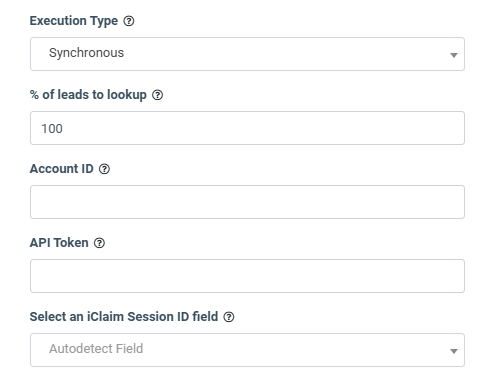The image size is (493, 390).
Task: Click the 100 value in leads field
Action: click(x=52, y=129)
